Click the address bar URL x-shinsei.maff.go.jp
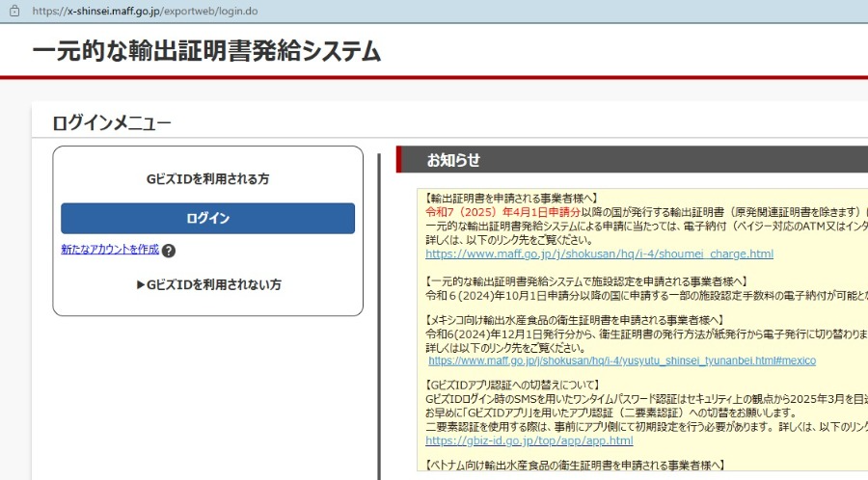This screenshot has width=868, height=480. point(145,11)
